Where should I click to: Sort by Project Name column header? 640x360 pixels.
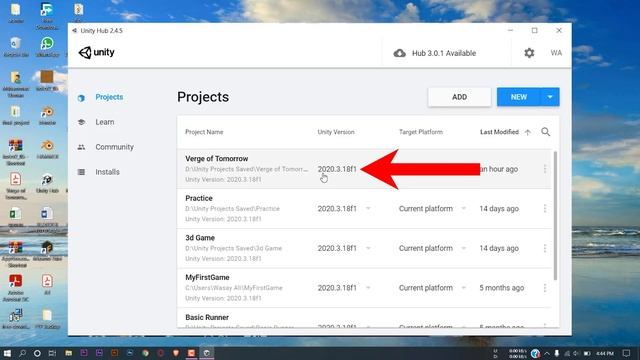pos(204,132)
